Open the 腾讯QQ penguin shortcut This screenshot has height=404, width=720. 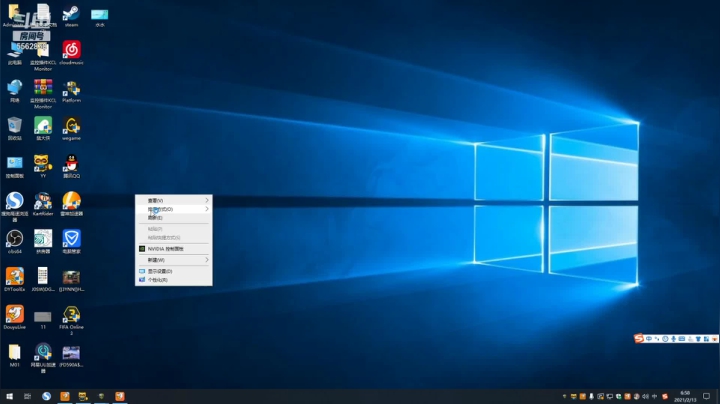pyautogui.click(x=71, y=167)
